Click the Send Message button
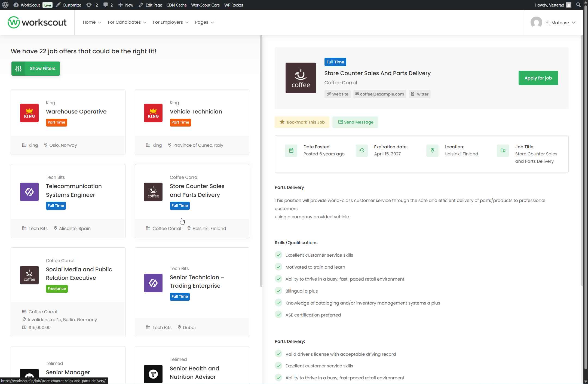 [x=355, y=122]
